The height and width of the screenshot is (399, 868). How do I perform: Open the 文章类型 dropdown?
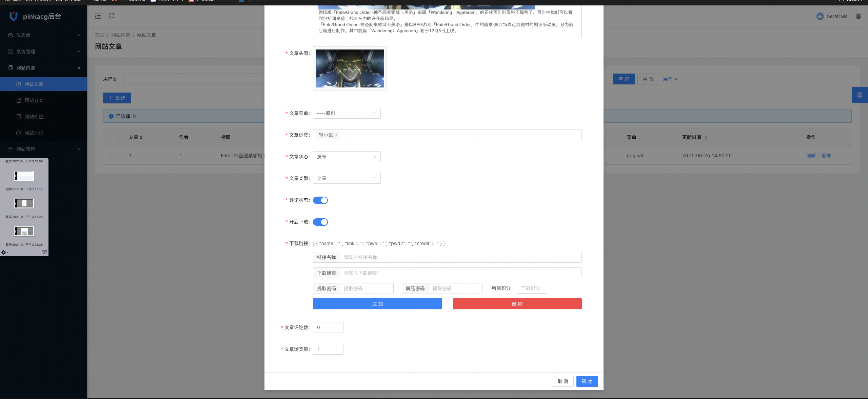pyautogui.click(x=346, y=178)
